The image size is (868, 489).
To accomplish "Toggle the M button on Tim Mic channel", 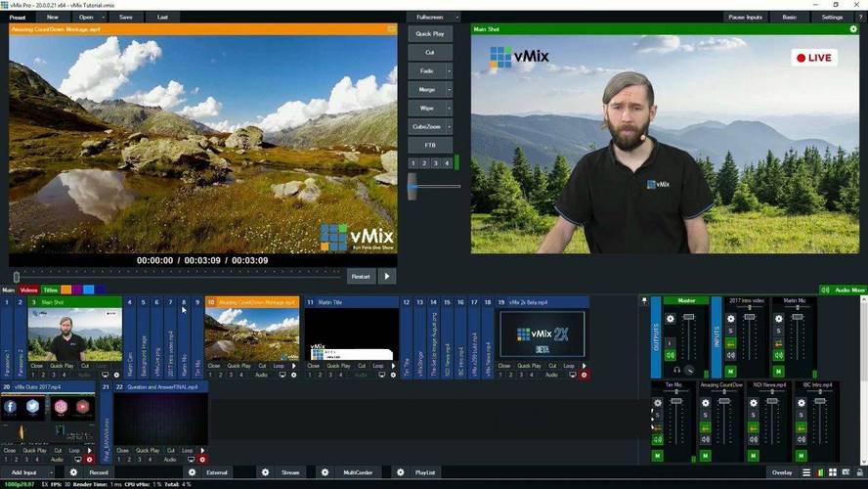I will coord(657,456).
